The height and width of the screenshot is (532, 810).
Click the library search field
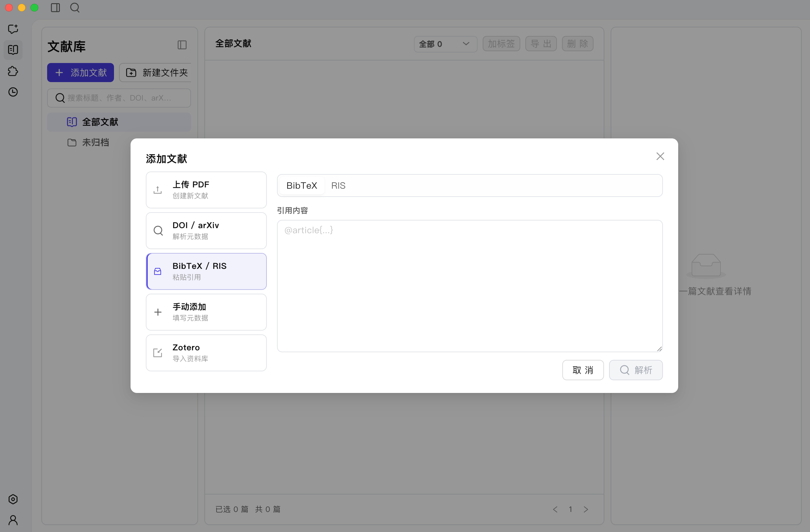pyautogui.click(x=119, y=98)
